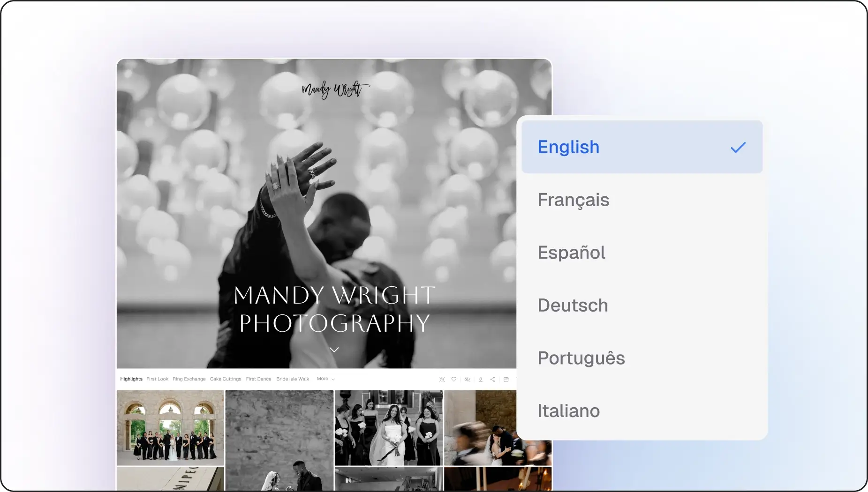Click the download gallery icon
868x492 pixels.
click(481, 380)
